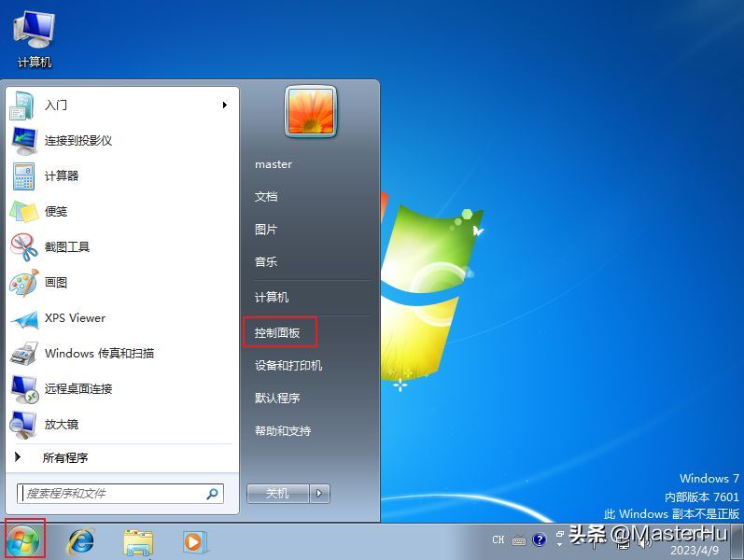The width and height of the screenshot is (744, 560).
Task: Click the search magnifier icon in Start menu
Action: 212,494
